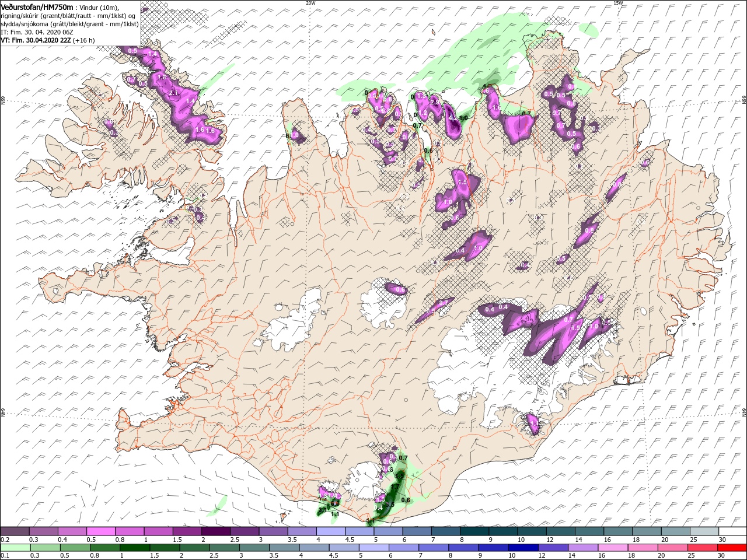Select the darkest purple snow swatch at 2
This screenshot has width=747, height=560.
(215, 532)
